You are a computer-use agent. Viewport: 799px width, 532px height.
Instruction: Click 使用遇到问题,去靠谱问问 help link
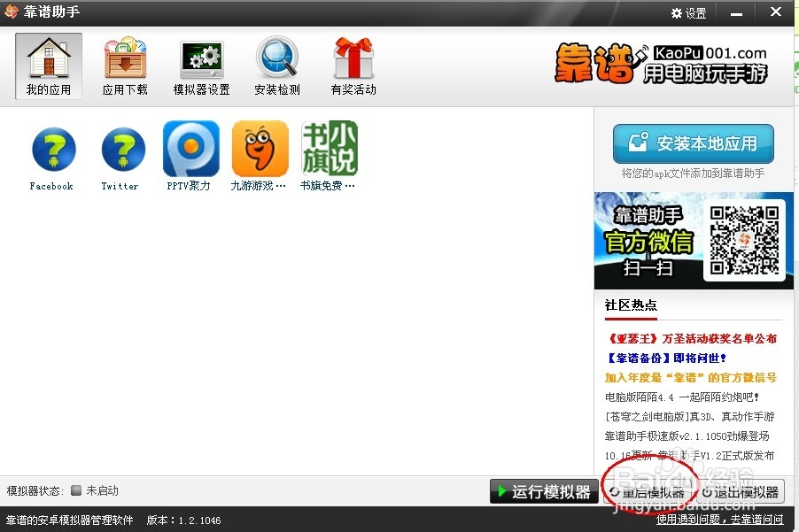tap(719, 520)
